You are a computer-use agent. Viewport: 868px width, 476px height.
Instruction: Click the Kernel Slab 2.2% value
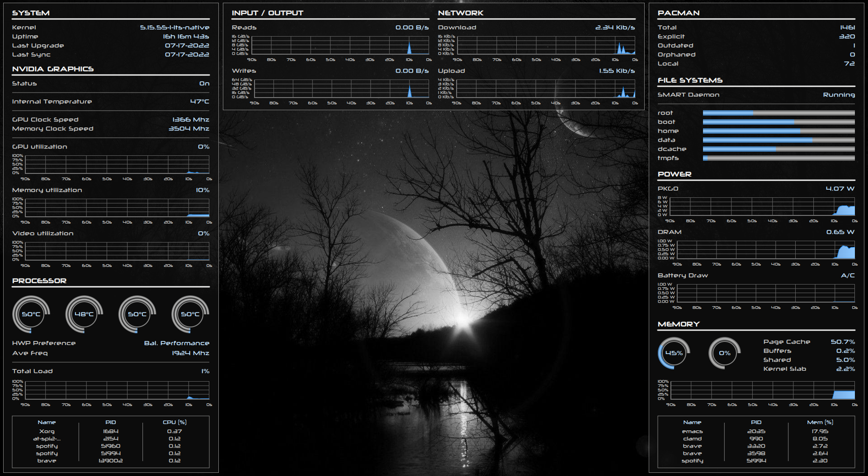(845, 369)
